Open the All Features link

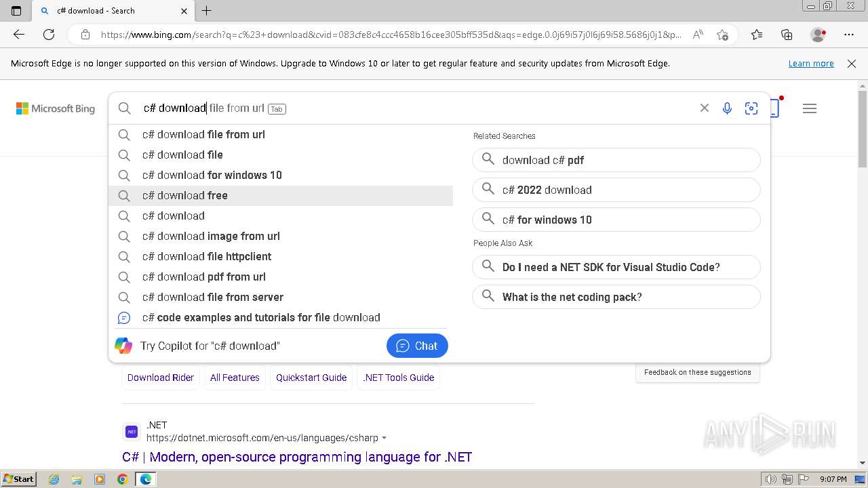point(235,378)
